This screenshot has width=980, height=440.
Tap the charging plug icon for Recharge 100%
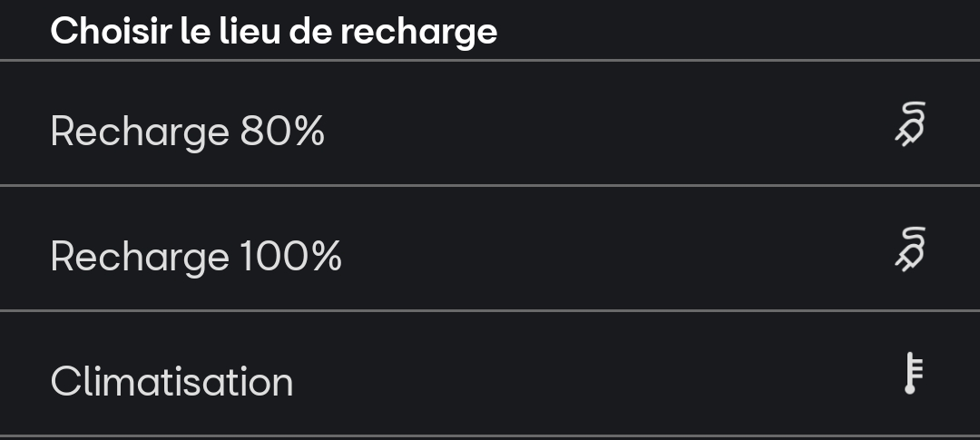click(910, 249)
